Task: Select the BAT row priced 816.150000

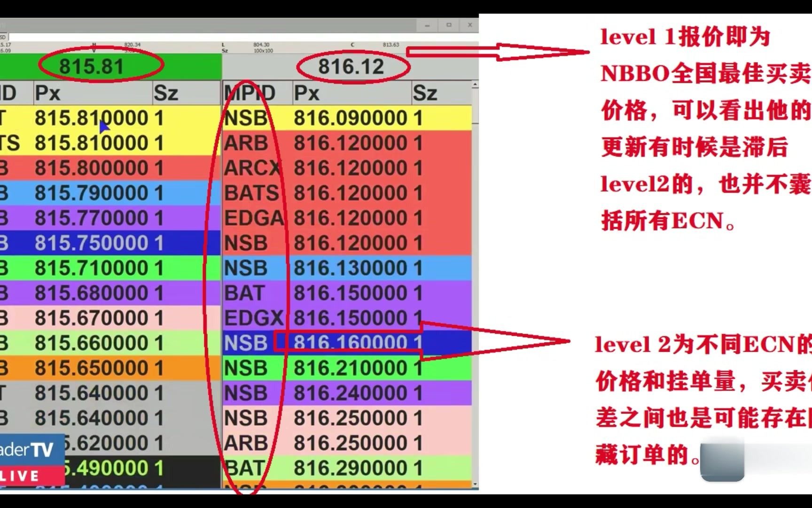Action: tap(347, 293)
